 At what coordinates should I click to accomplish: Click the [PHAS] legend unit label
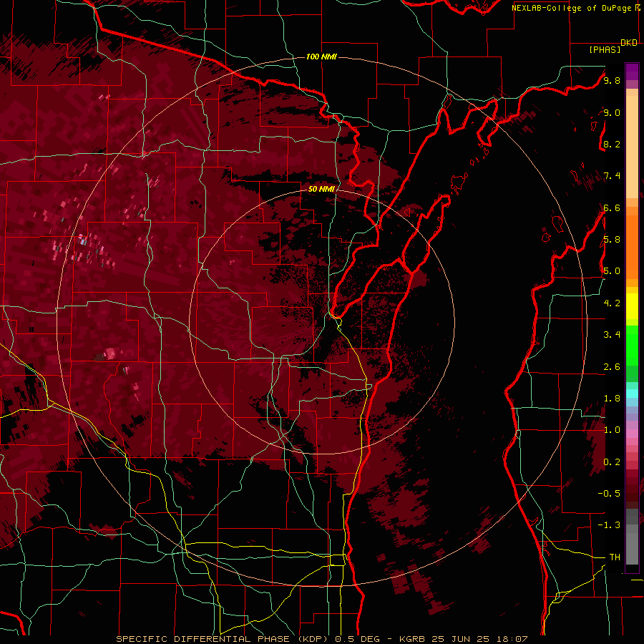coord(605,49)
